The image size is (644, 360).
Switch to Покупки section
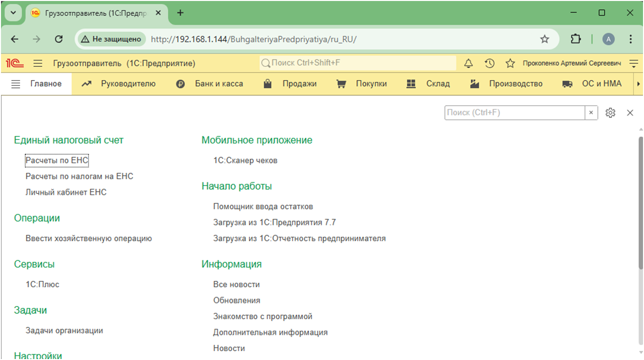pos(372,84)
